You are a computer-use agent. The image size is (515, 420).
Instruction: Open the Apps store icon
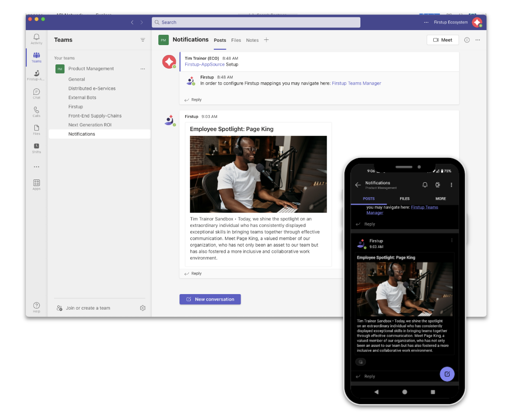37,185
